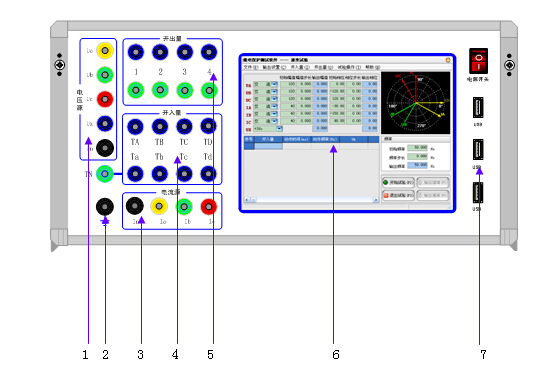Click the red Uc voltage source jack
The image size is (557, 385).
(105, 99)
